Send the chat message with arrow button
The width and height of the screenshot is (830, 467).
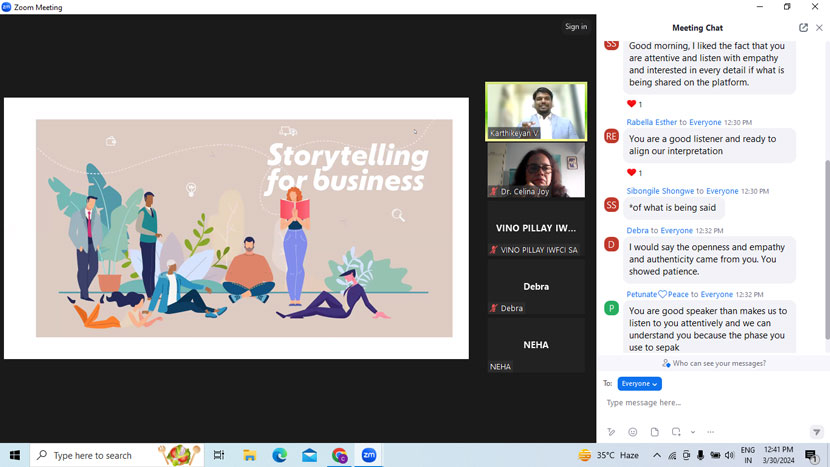click(x=816, y=432)
